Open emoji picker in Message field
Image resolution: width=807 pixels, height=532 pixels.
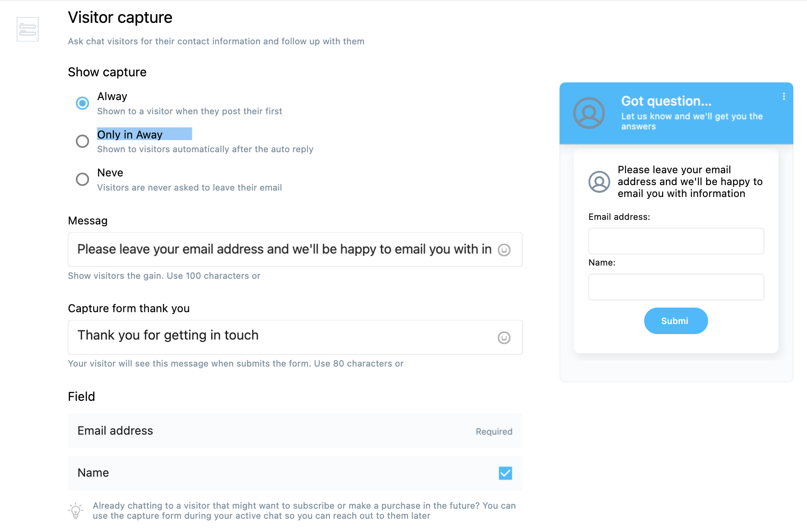pos(504,250)
